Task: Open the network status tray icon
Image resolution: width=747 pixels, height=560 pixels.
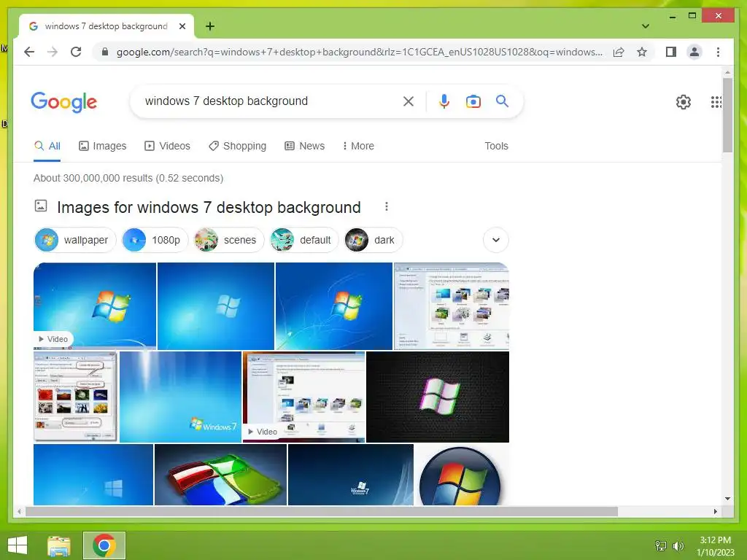Action: (x=661, y=545)
